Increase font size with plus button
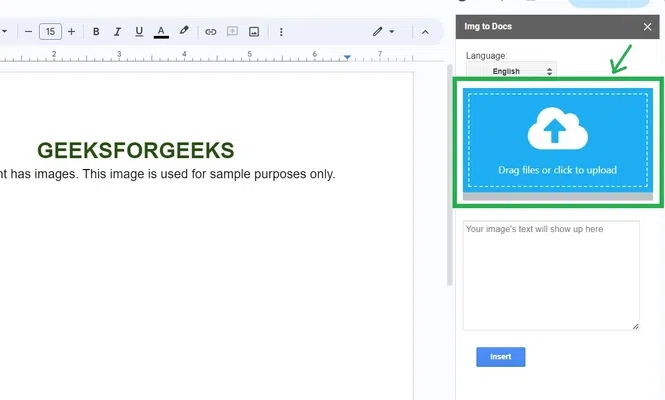This screenshot has height=400, width=665. pos(71,32)
